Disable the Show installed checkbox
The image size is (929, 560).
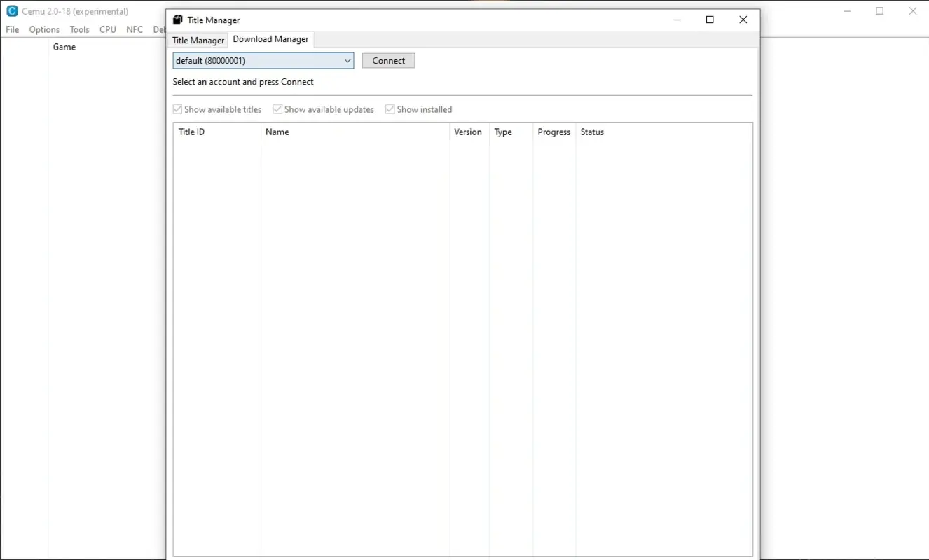click(x=390, y=109)
